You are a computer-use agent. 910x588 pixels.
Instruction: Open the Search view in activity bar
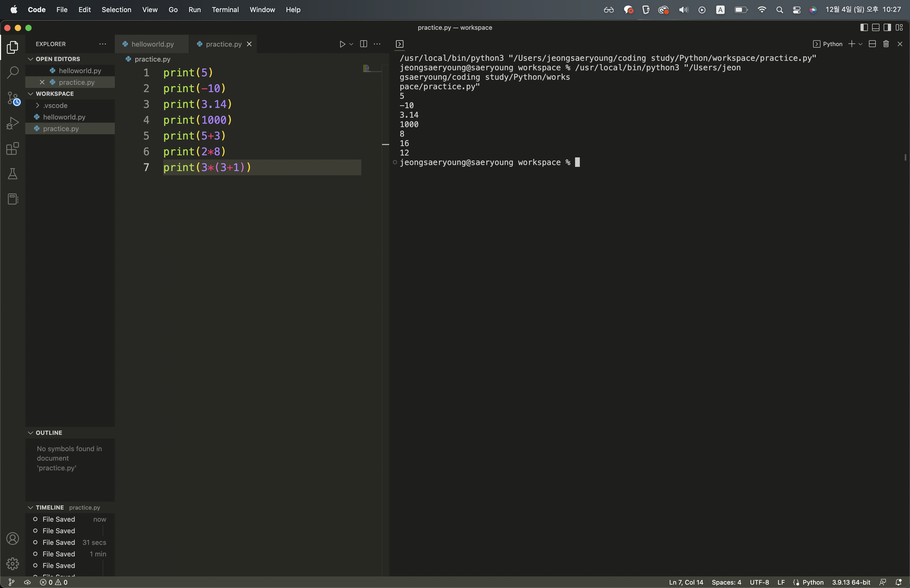[x=13, y=72]
